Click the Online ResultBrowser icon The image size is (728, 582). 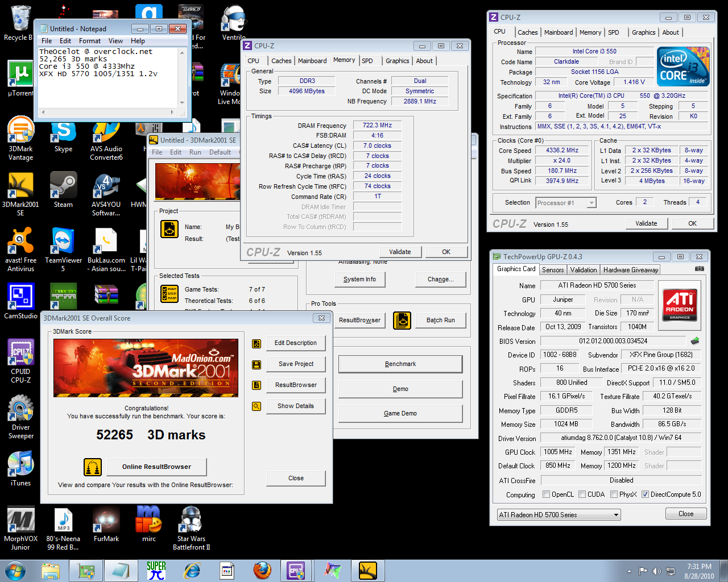click(x=93, y=467)
